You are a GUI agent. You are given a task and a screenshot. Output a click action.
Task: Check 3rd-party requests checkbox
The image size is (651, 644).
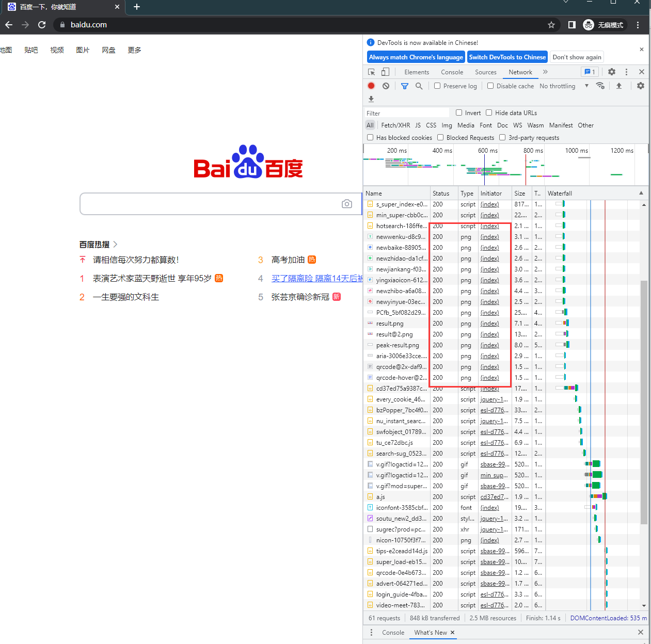(502, 137)
